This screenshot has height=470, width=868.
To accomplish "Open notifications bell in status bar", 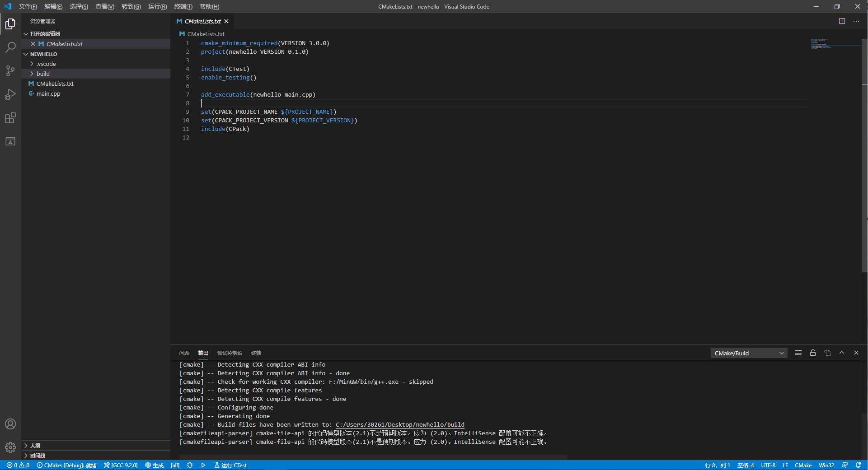I will click(858, 465).
